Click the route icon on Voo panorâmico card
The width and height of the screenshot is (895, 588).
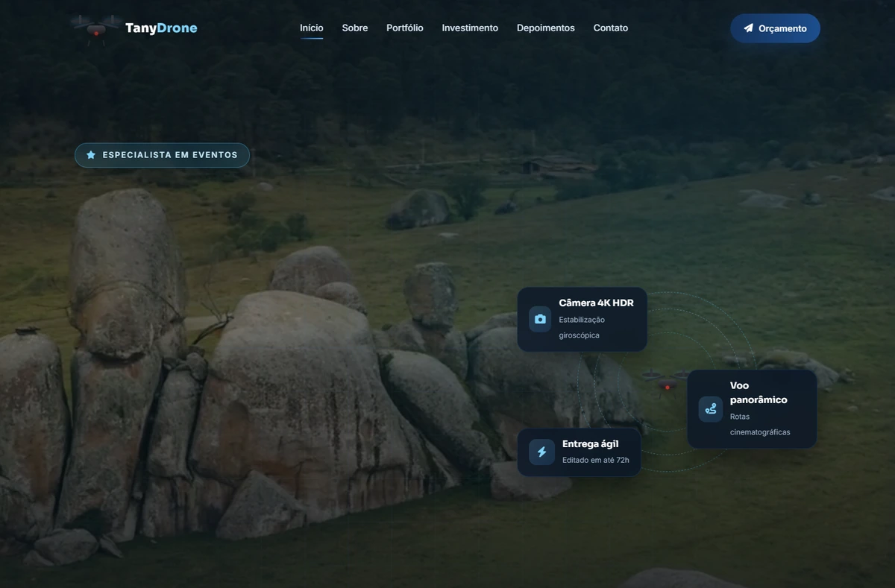711,408
